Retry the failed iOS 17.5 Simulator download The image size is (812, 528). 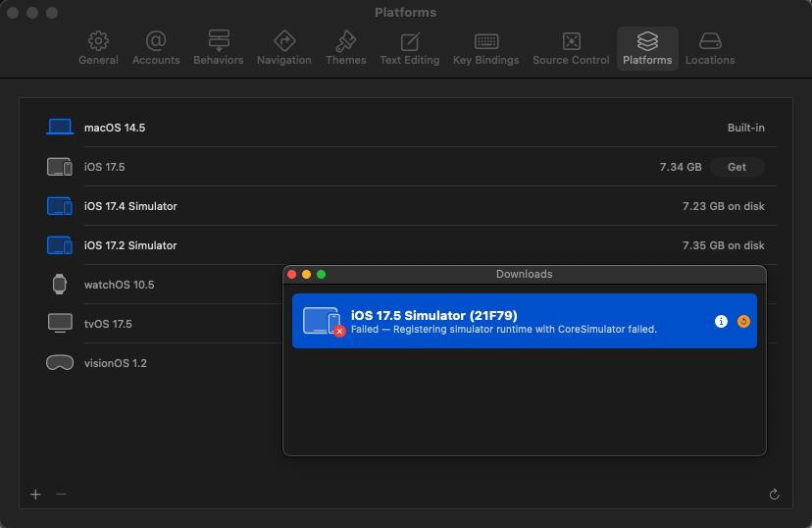[x=743, y=321]
